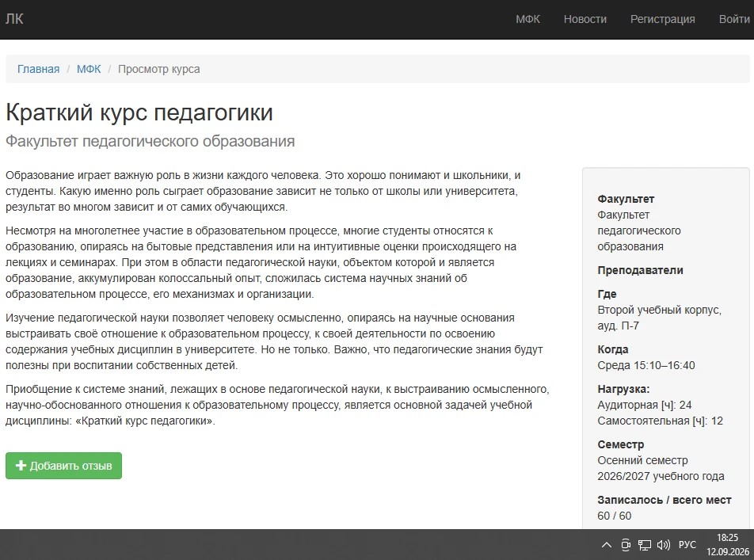Click the Аудиторная [ч]: 24 value

click(x=645, y=405)
